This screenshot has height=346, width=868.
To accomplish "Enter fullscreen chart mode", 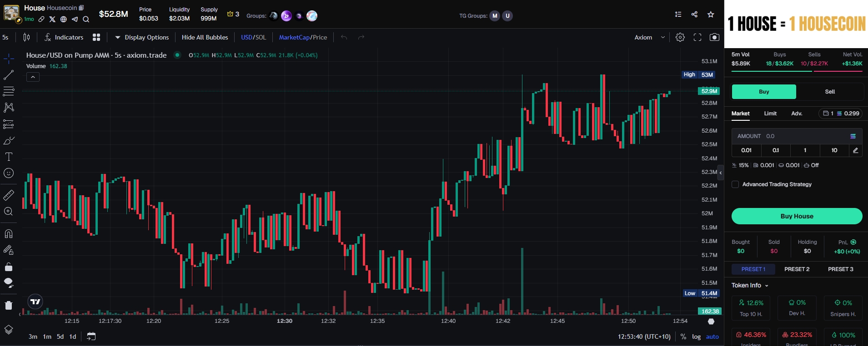I will [x=697, y=37].
